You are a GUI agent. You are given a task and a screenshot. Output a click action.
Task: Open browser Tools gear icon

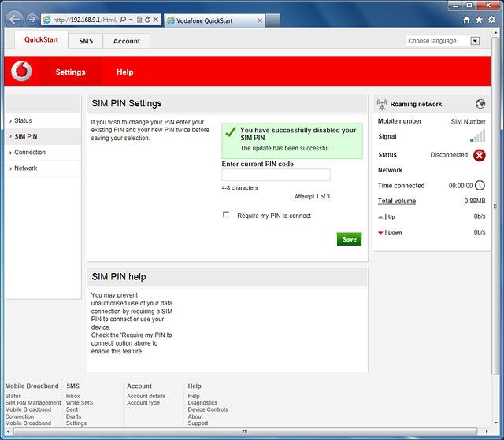coord(491,20)
